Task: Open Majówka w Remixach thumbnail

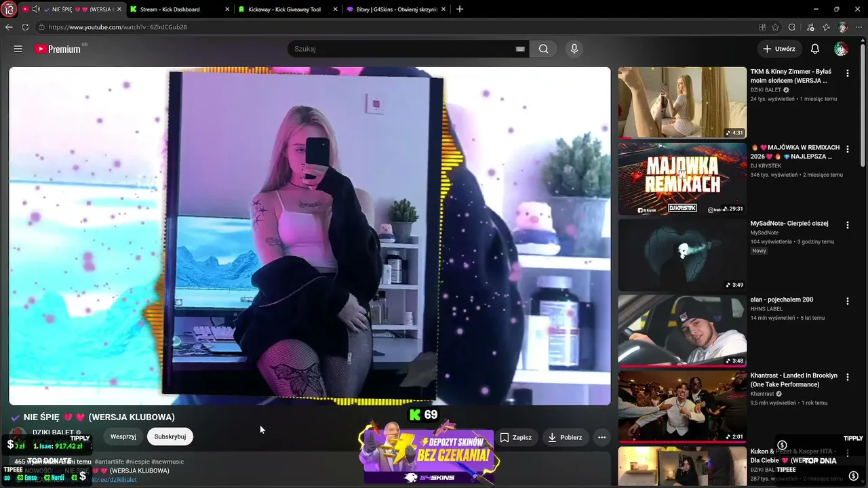Action: [x=682, y=178]
